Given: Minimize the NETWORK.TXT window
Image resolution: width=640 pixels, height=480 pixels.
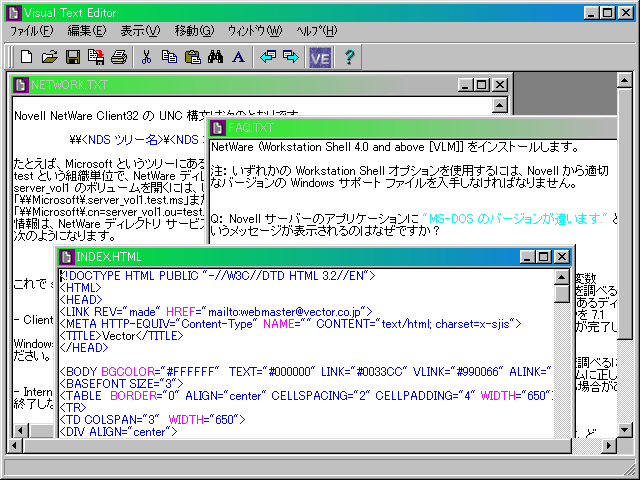Looking at the screenshot, I should click(x=465, y=85).
